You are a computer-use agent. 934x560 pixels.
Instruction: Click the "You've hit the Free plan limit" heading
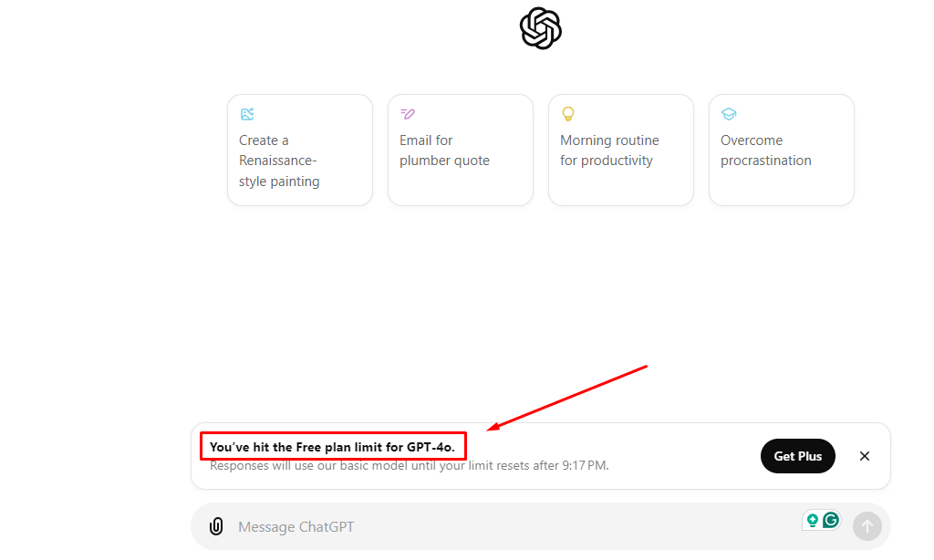click(x=332, y=447)
